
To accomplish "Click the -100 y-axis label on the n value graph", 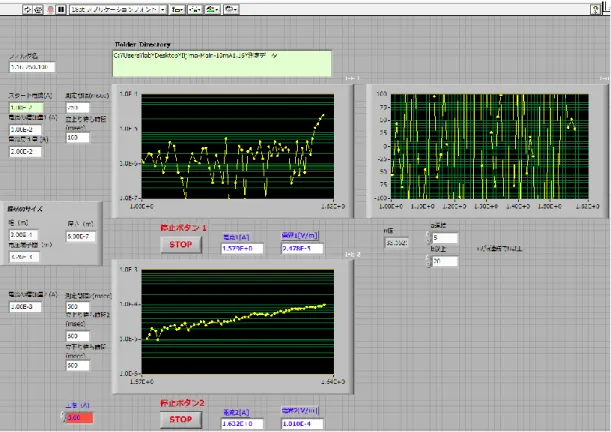I will [380, 198].
